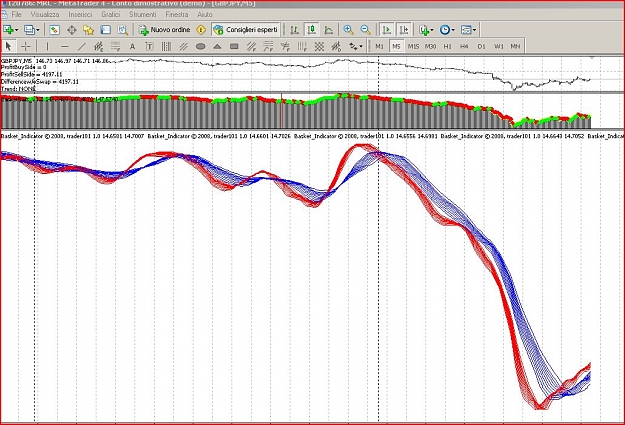Expand the Templates dropdown arrow
The image size is (625, 425).
[474, 30]
